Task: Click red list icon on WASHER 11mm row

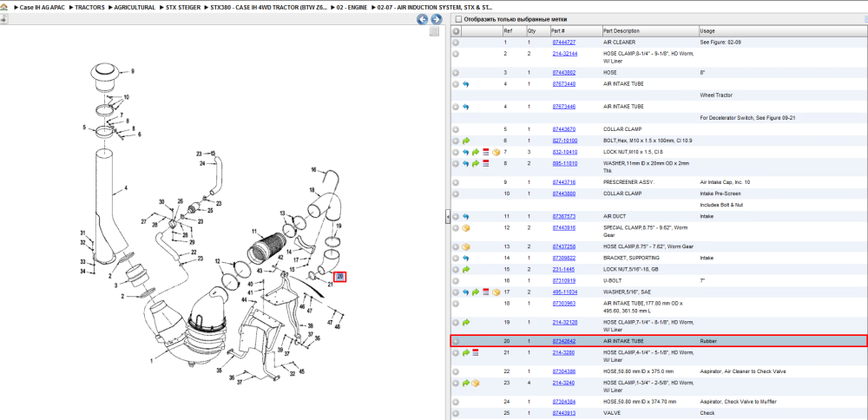Action: pos(485,163)
